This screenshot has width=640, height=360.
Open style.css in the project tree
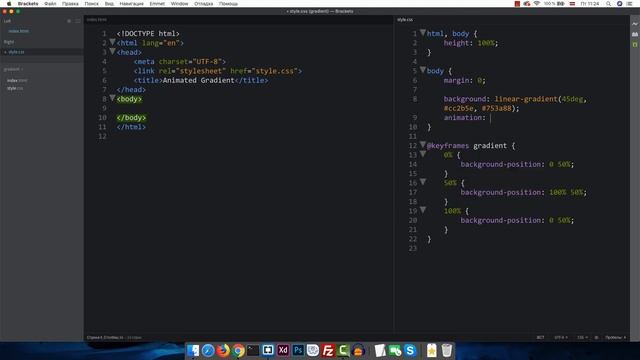15,88
